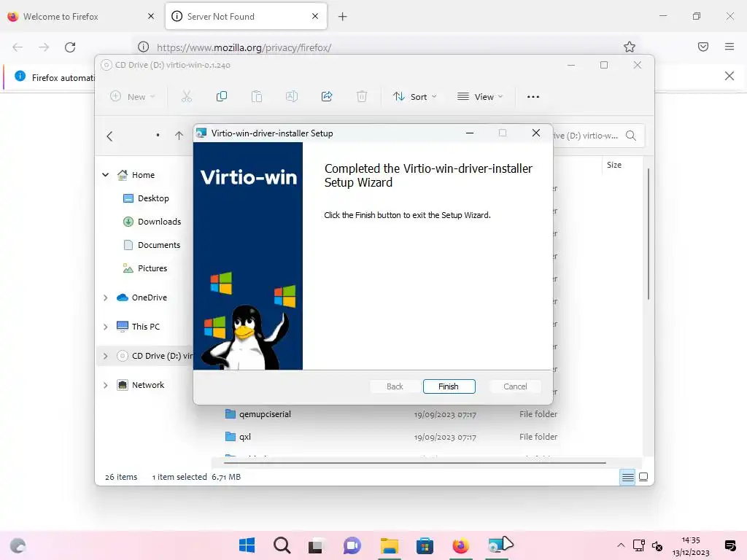Open the See more ellipsis menu

[533, 97]
